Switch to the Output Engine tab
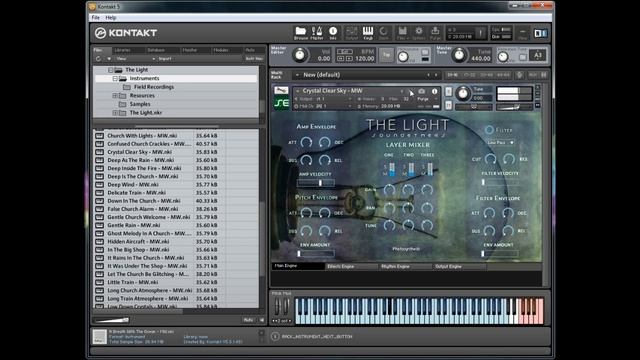 pos(459,266)
